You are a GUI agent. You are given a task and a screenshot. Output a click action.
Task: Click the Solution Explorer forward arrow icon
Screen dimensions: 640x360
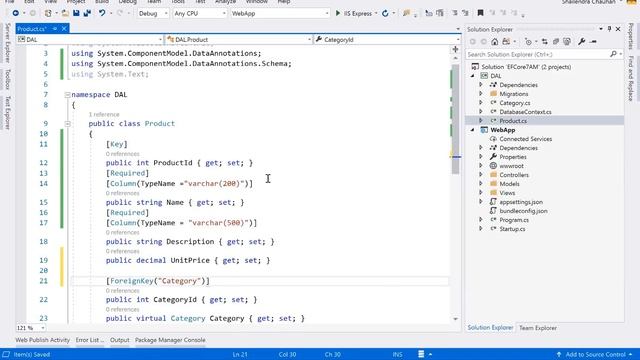483,42
